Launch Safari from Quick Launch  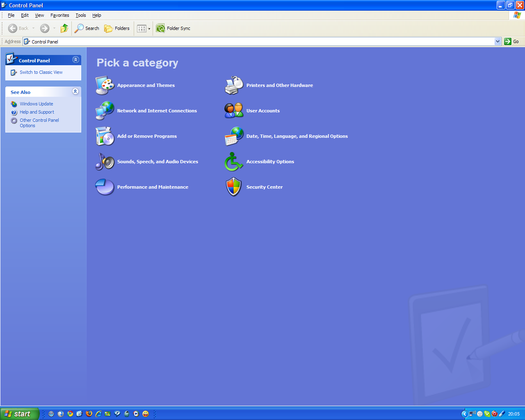[51, 414]
